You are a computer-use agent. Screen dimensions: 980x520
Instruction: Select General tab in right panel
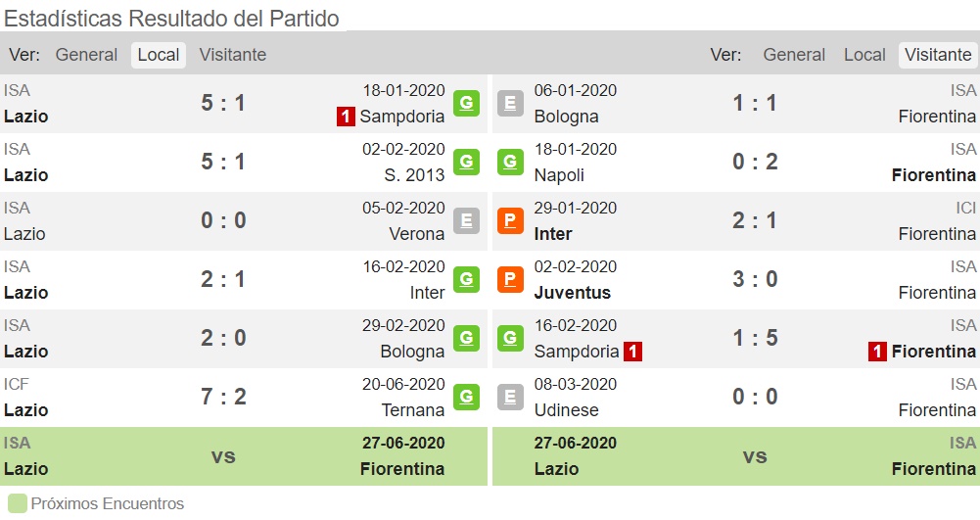point(794,55)
